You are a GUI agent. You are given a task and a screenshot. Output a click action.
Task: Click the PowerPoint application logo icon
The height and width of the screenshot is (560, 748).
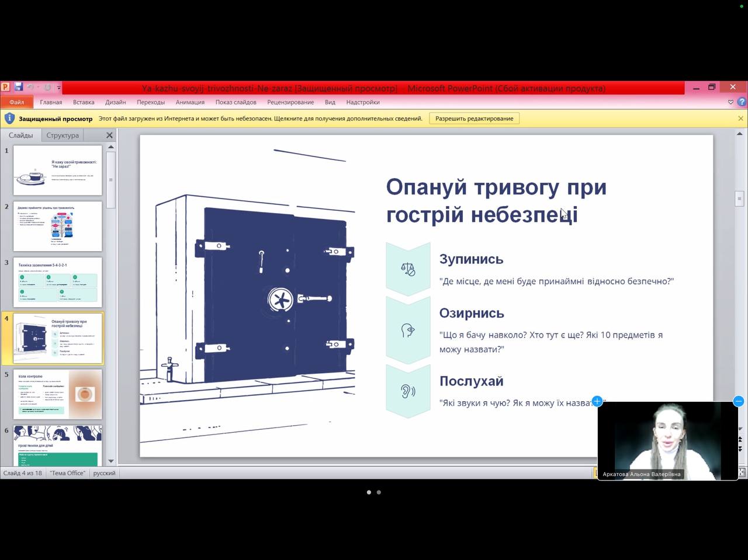point(5,88)
